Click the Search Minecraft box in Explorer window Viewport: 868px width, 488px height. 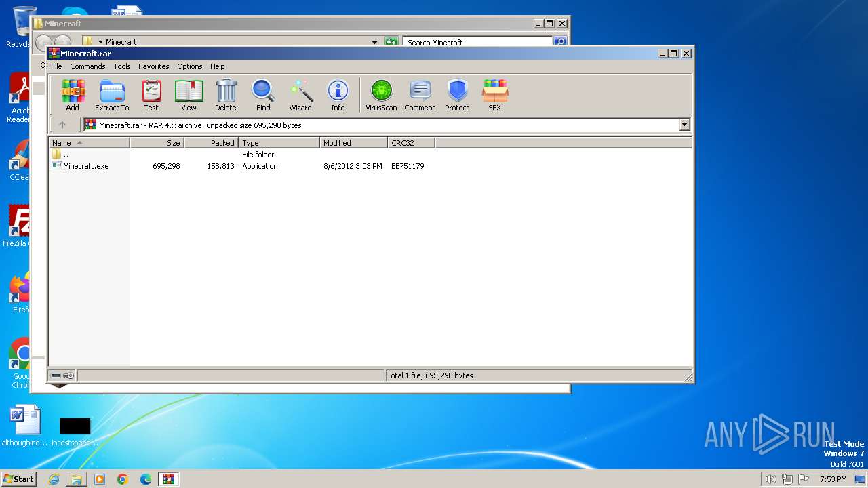(x=478, y=42)
